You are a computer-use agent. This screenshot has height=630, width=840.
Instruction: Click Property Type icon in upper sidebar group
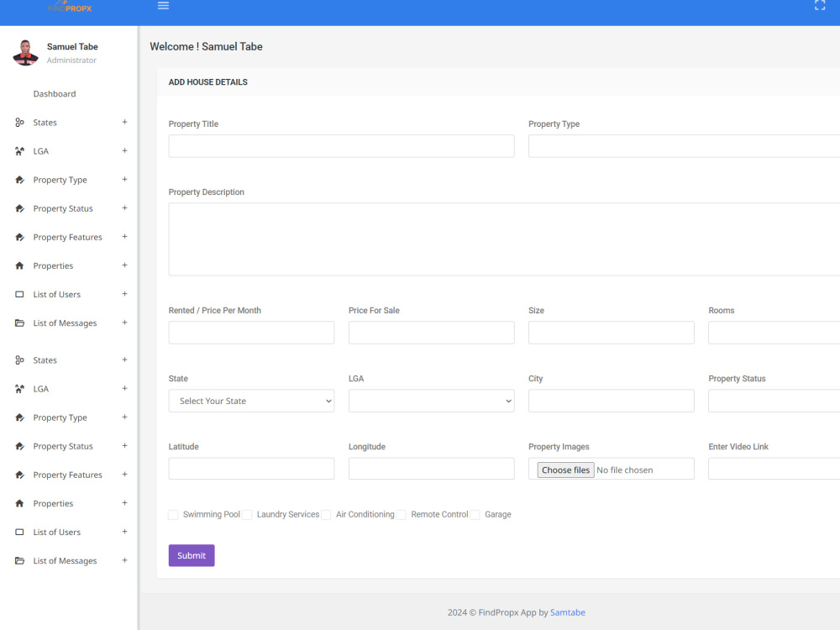(20, 180)
